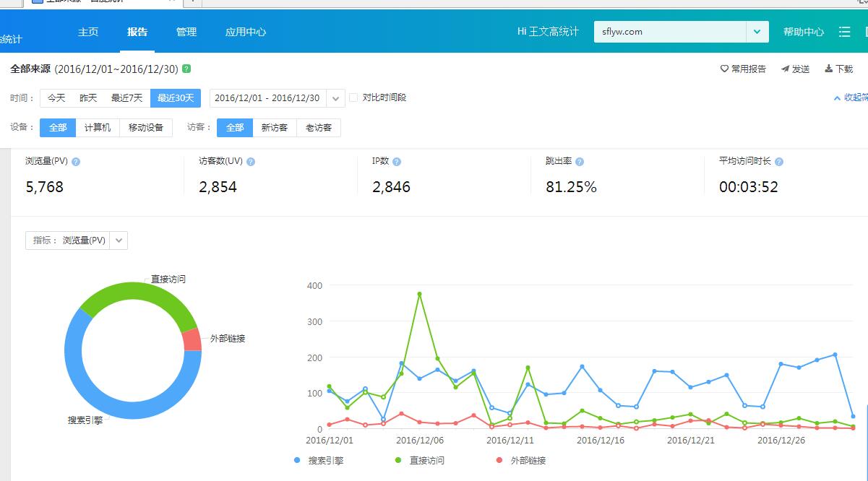Viewport: 868px width, 481px height.
Task: Click the question mark beside 平均访问时长
Action: click(779, 161)
